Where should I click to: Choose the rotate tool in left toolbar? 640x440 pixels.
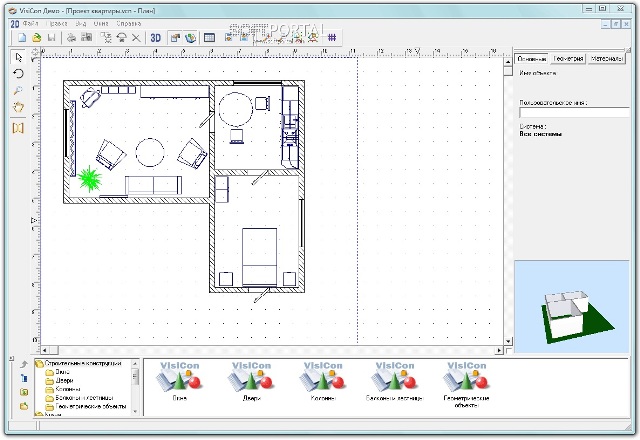tap(18, 74)
